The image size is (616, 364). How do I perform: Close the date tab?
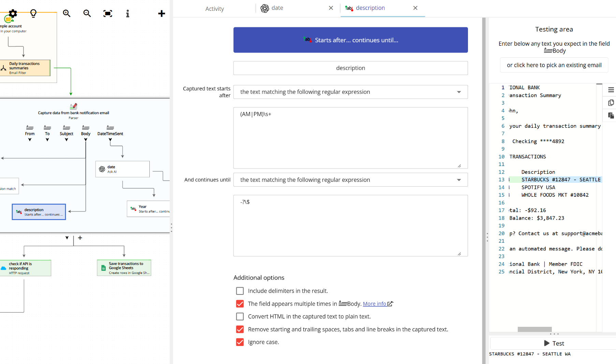point(331,8)
